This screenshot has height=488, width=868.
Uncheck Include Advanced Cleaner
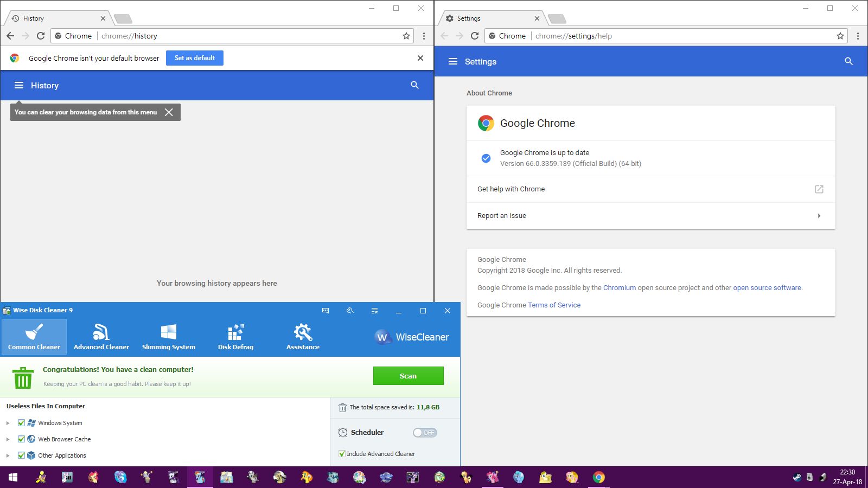pos(342,454)
